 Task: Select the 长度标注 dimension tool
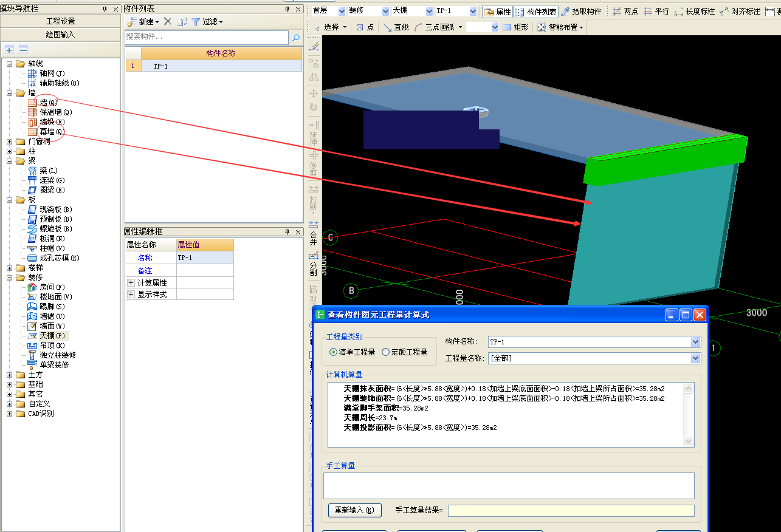[695, 12]
